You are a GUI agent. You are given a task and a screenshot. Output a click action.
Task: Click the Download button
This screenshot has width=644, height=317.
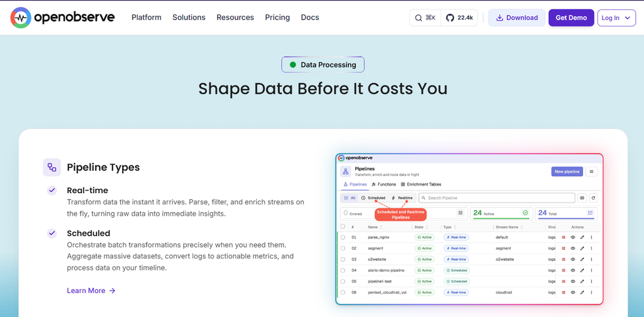point(517,18)
